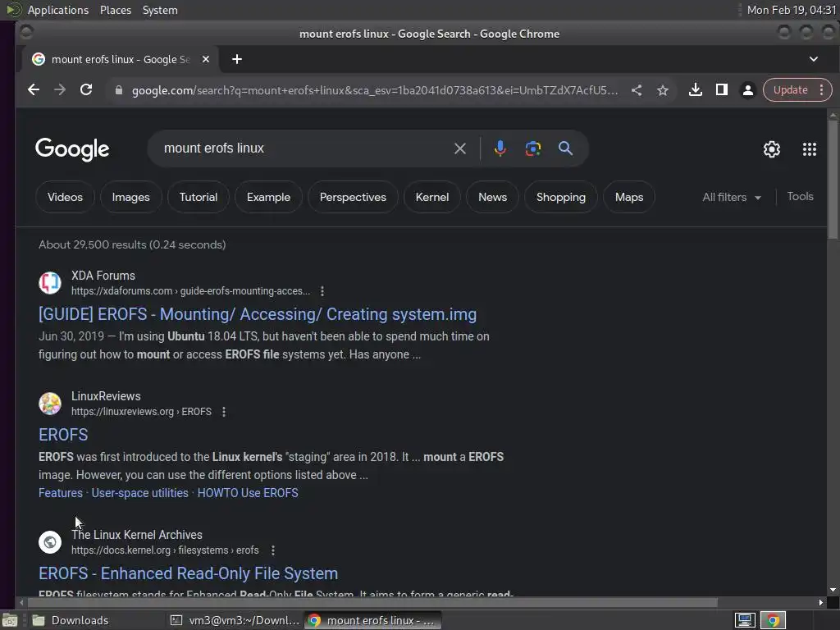Viewport: 840px width, 630px height.
Task: Clear the search box text
Action: 459,148
